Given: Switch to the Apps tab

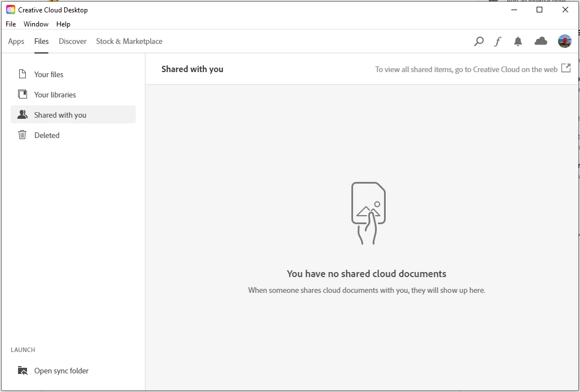Looking at the screenshot, I should pyautogui.click(x=16, y=42).
